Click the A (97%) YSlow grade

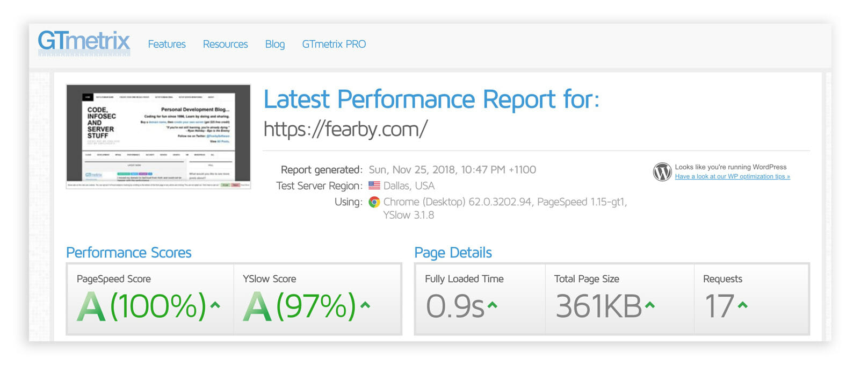pos(299,306)
